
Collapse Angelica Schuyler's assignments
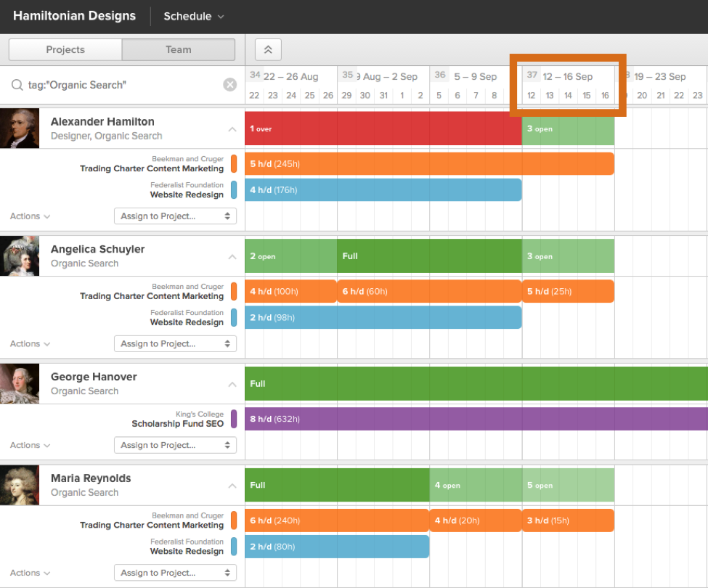[x=232, y=257]
